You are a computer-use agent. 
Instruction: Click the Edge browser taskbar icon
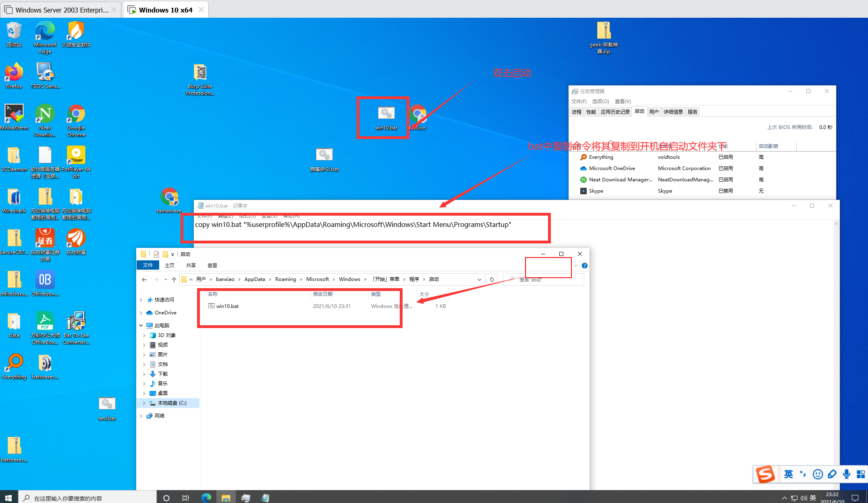click(x=206, y=498)
